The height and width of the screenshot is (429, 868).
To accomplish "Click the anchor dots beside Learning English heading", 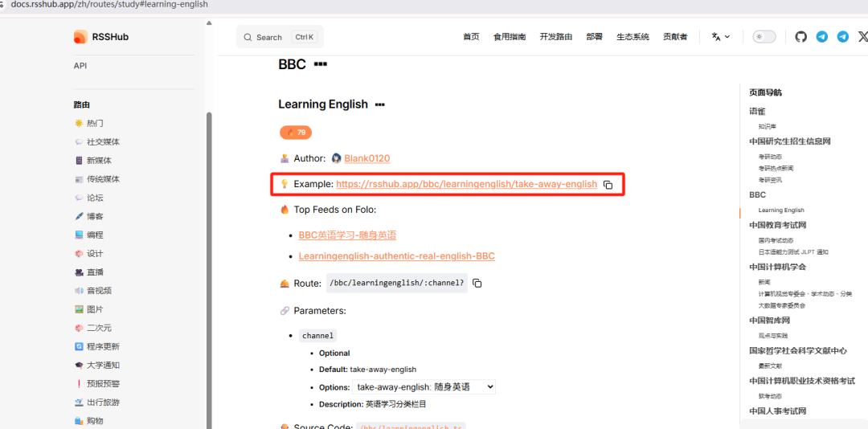I will point(380,104).
